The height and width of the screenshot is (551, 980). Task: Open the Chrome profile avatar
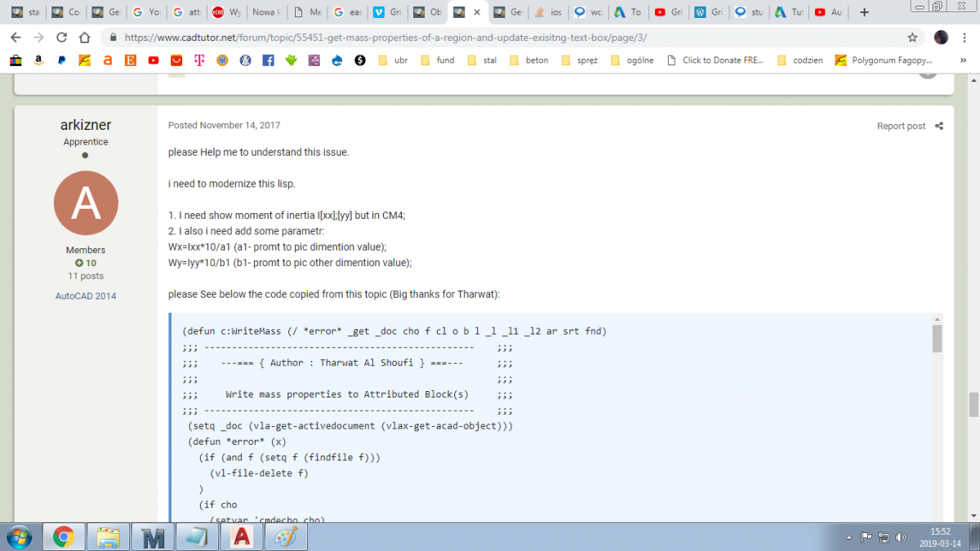pyautogui.click(x=942, y=38)
